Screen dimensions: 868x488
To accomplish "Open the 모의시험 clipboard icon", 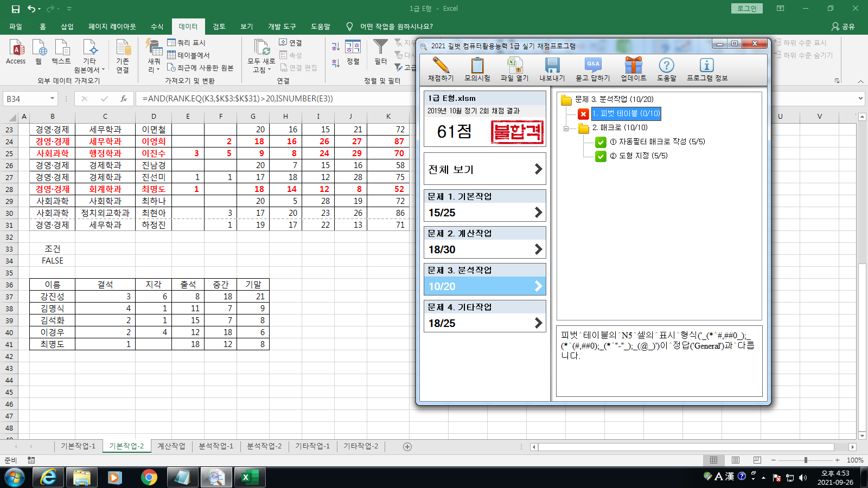I will (477, 66).
